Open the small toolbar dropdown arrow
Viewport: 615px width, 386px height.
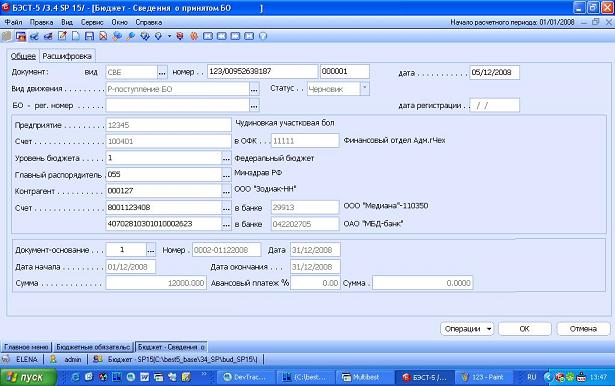coord(169,36)
